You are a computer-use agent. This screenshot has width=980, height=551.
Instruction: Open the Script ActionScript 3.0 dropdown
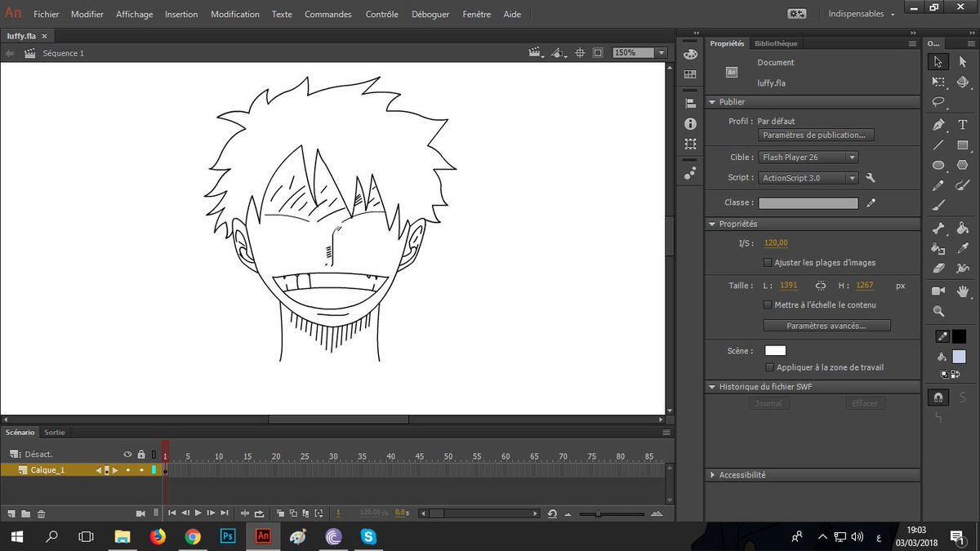point(808,177)
